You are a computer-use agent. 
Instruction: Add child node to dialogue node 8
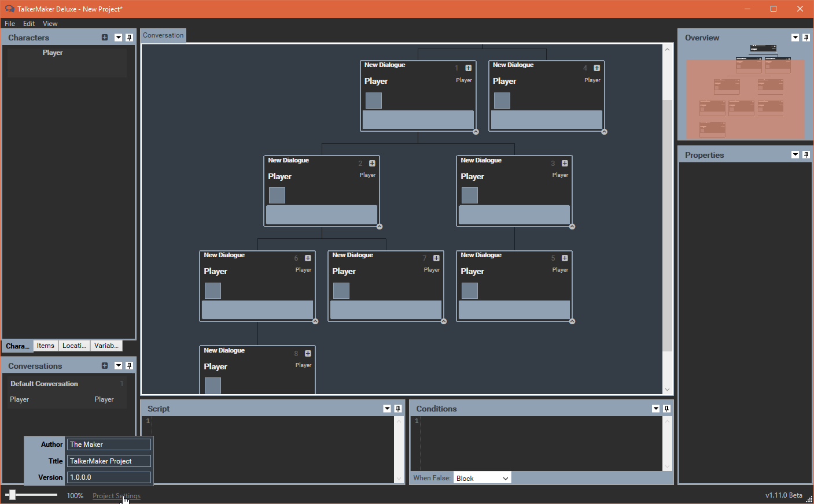point(308,354)
